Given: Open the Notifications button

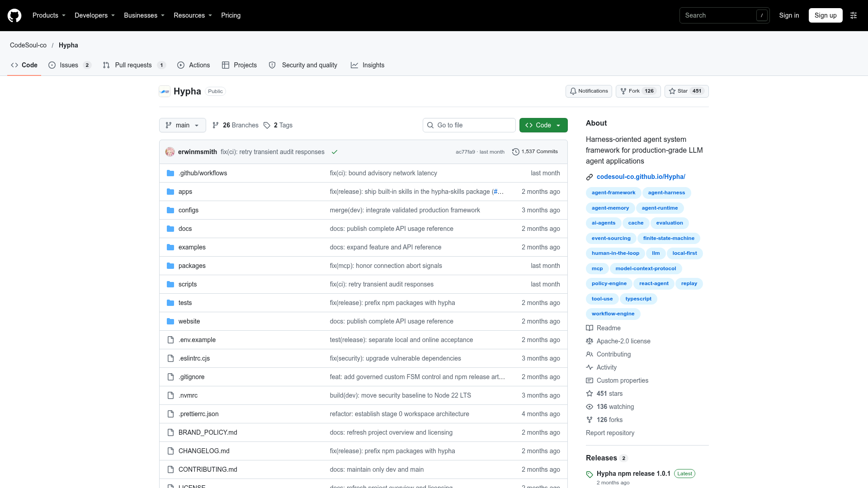Looking at the screenshot, I should (589, 91).
